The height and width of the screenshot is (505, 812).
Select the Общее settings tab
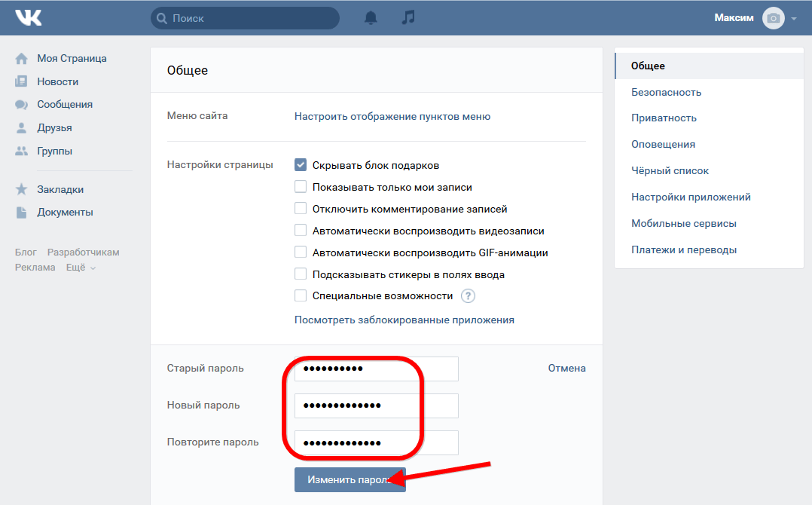point(709,66)
